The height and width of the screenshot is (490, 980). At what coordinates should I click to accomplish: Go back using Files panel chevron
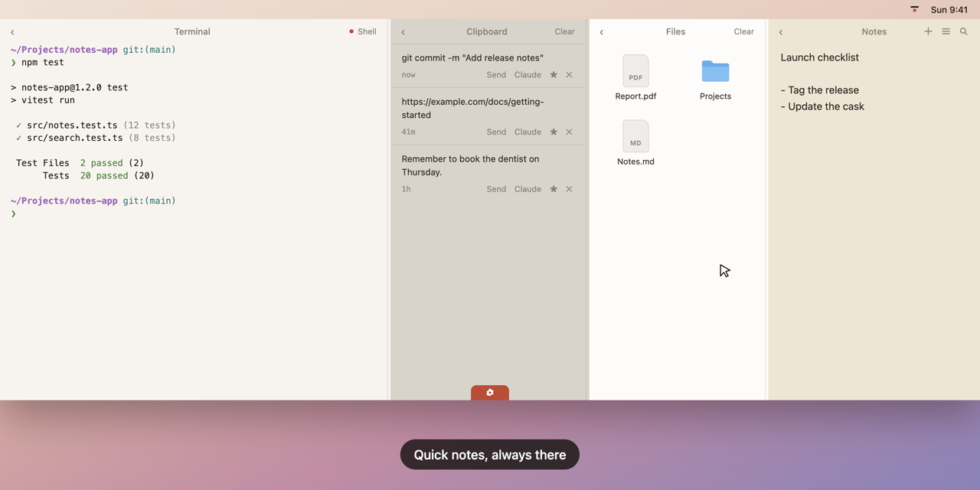point(602,32)
